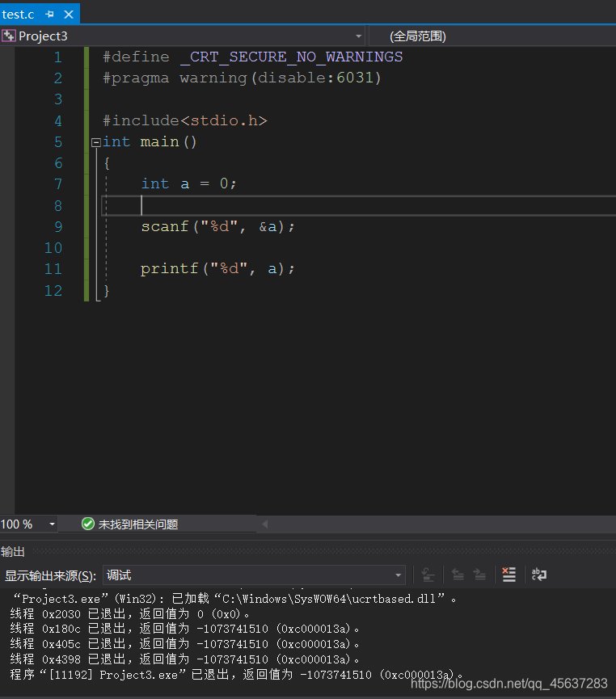The width and height of the screenshot is (616, 699).
Task: Click the closing brace on line 12
Action: click(106, 291)
